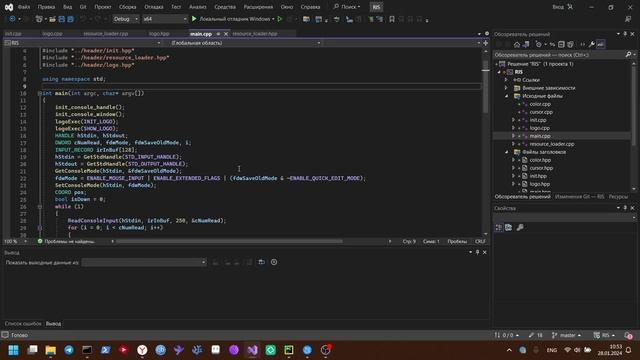Image resolution: width=640 pixels, height=360 pixels.
Task: Open Home view in Solution Explorer toolbar
Action: 517,44
